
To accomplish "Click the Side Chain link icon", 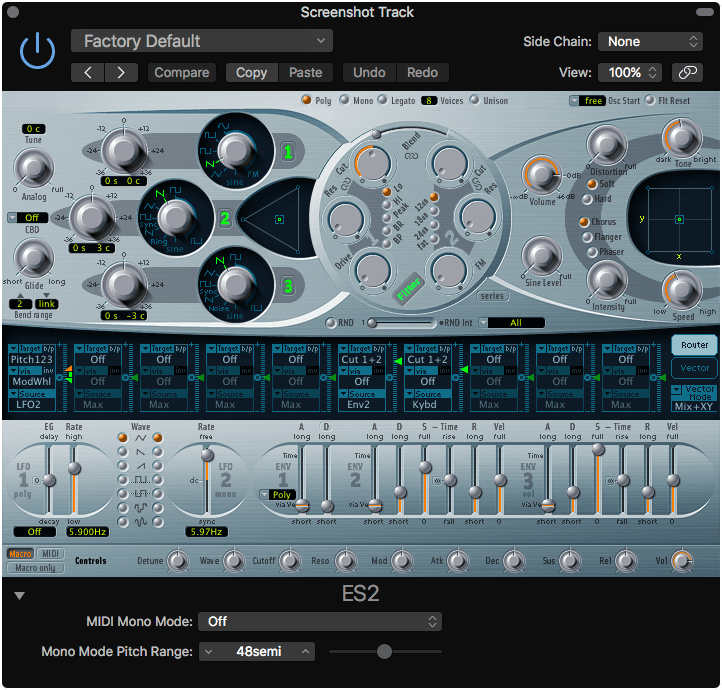I will click(687, 73).
